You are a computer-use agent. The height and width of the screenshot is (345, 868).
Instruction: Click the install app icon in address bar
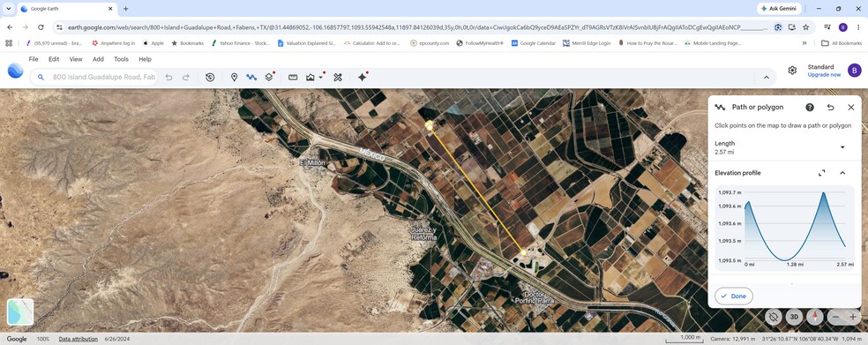[792, 27]
